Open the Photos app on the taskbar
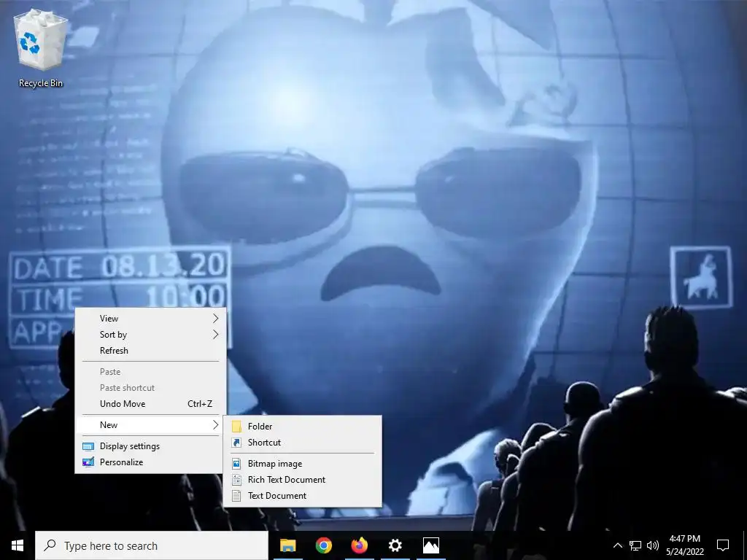This screenshot has width=747, height=560. pyautogui.click(x=430, y=545)
